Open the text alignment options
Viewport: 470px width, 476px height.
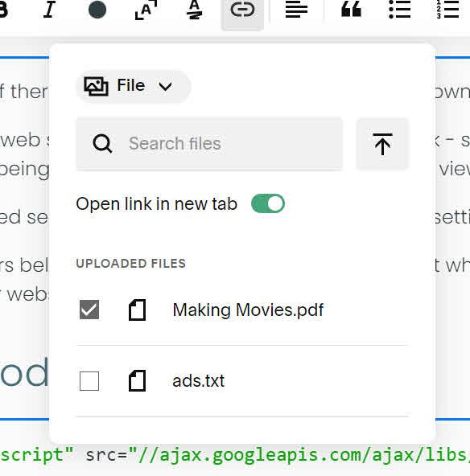pyautogui.click(x=296, y=10)
